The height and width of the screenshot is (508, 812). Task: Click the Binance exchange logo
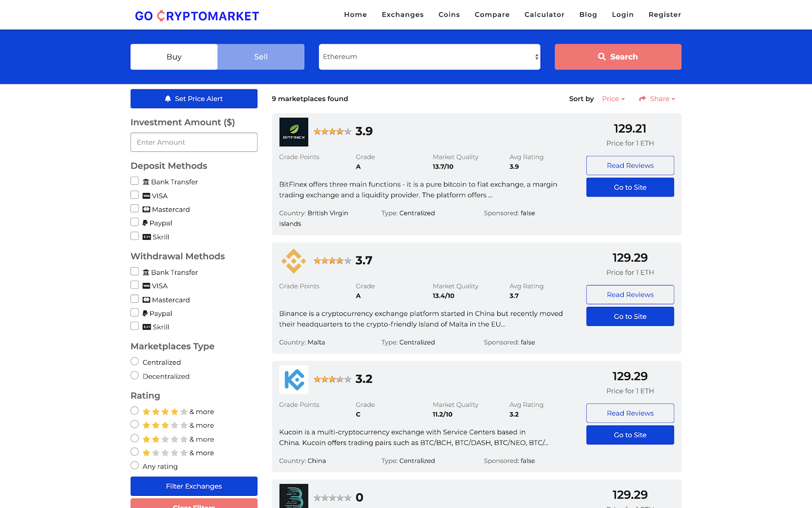coord(294,261)
